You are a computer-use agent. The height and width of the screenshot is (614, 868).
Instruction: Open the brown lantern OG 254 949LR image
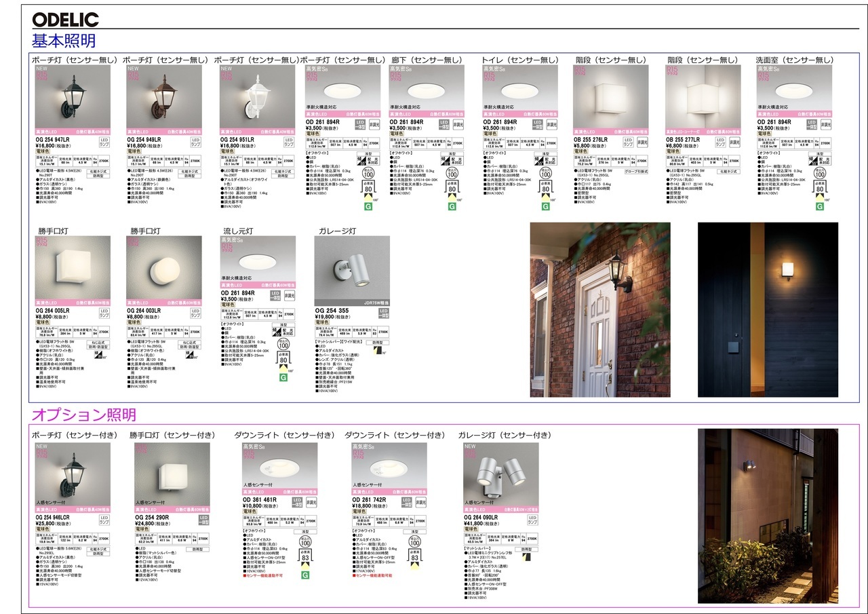click(x=164, y=100)
